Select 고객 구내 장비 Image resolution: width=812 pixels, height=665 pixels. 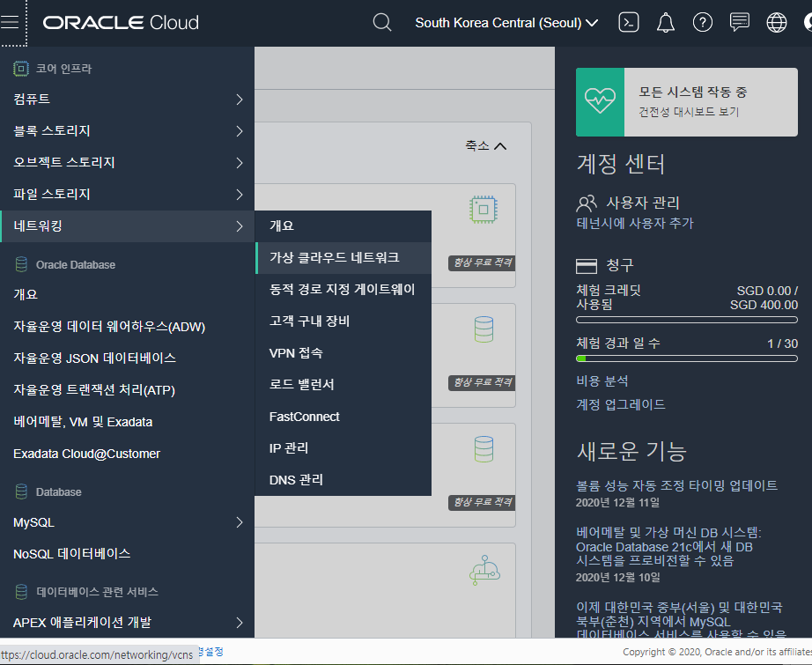[x=343, y=321]
